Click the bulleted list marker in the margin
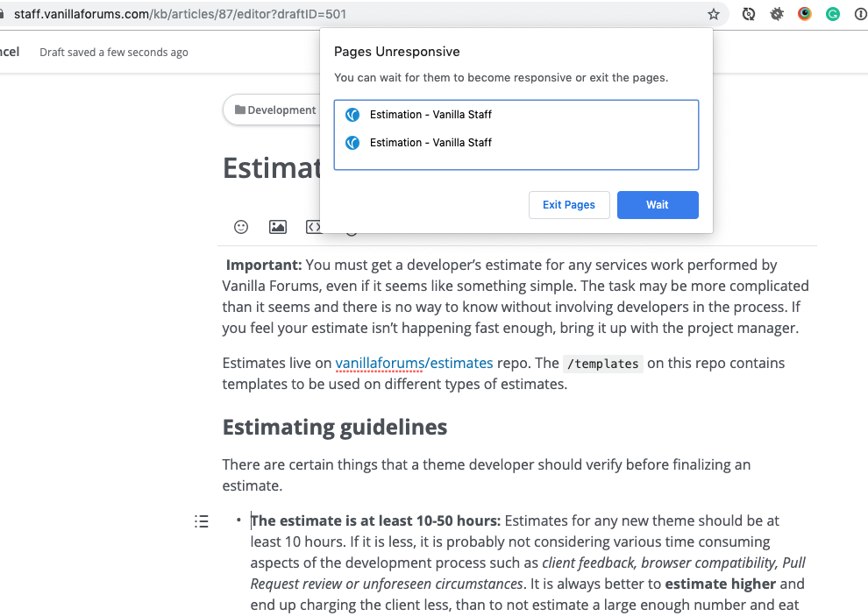This screenshot has width=868, height=616. pos(201,520)
